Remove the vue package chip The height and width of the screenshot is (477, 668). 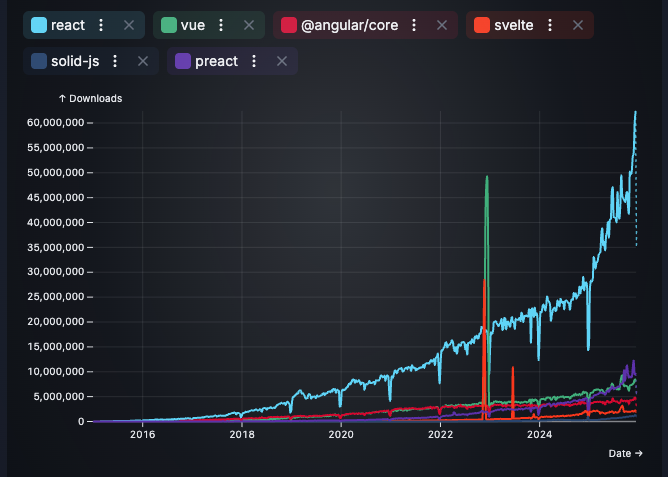[x=249, y=25]
